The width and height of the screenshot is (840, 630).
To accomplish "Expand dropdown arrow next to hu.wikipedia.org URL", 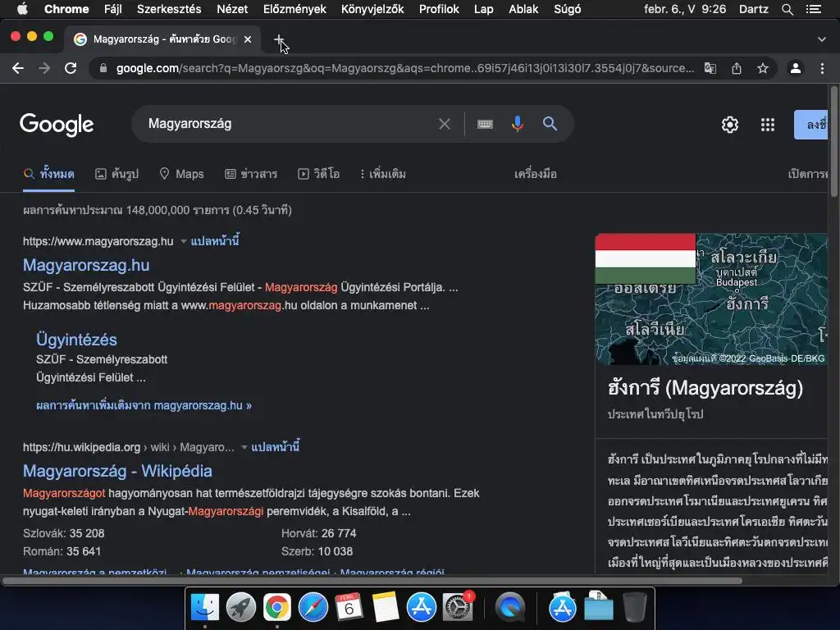I will 244,447.
